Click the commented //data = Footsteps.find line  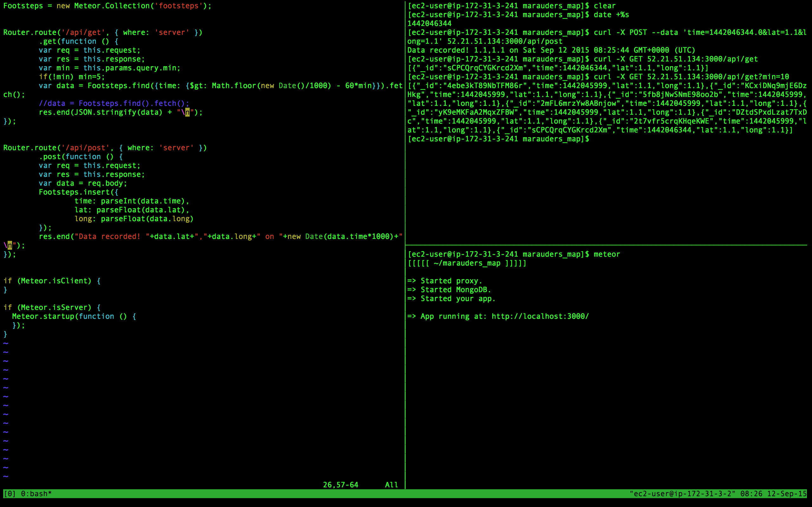tap(114, 103)
